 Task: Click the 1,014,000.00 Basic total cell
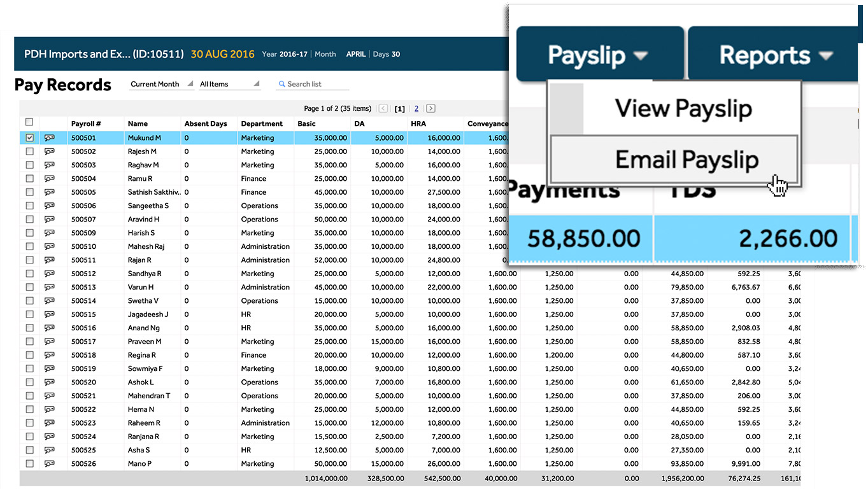tap(326, 478)
